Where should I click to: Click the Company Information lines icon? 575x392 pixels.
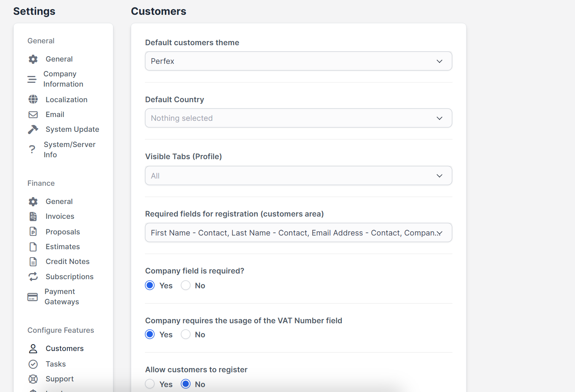coord(32,79)
